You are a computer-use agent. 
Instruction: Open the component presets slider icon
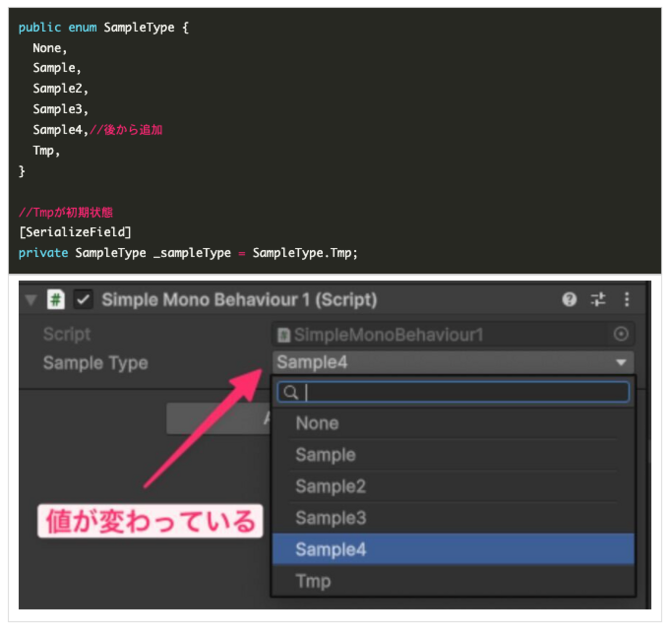click(x=598, y=299)
